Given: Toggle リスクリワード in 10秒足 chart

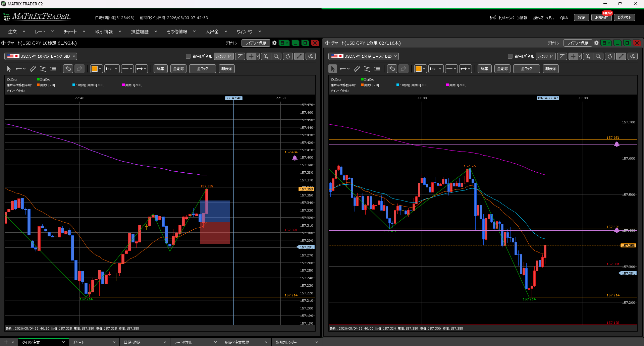Looking at the screenshot, I should tap(224, 56).
